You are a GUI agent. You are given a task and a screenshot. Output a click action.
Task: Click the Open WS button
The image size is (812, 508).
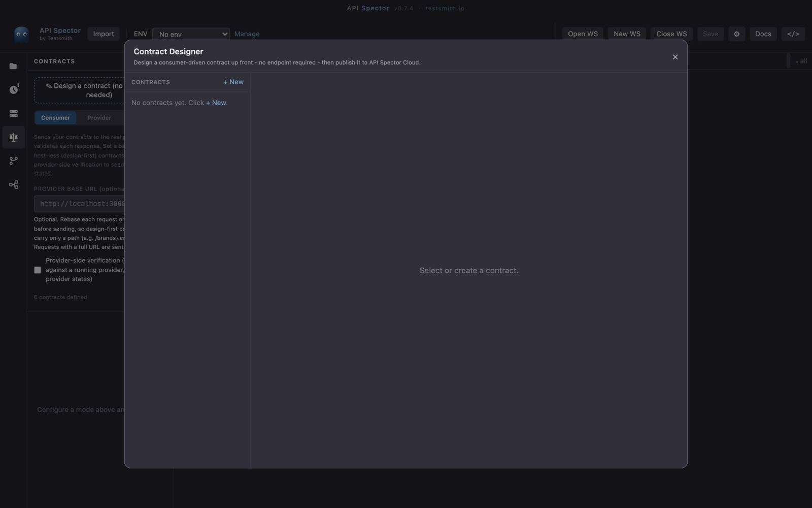tap(583, 34)
